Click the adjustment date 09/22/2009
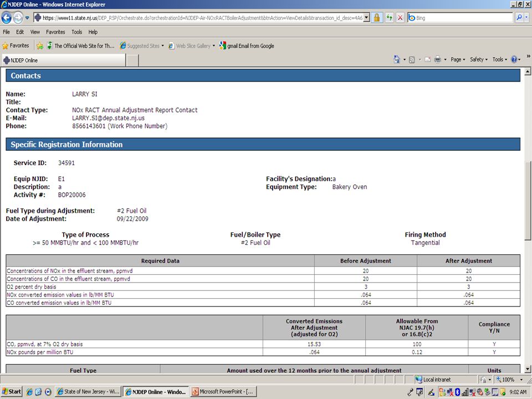Screen dimensions: 532x399 [x=132, y=219]
